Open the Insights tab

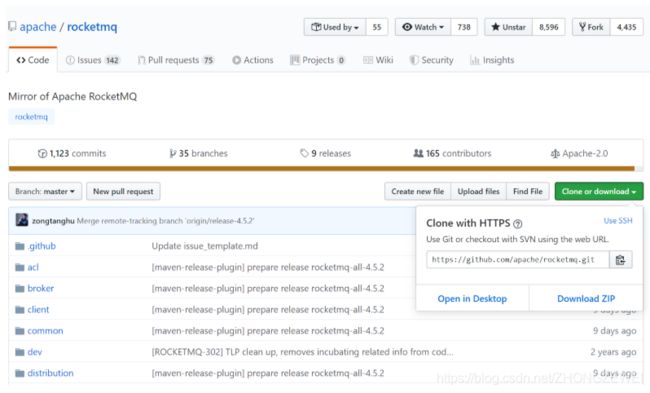(x=492, y=60)
